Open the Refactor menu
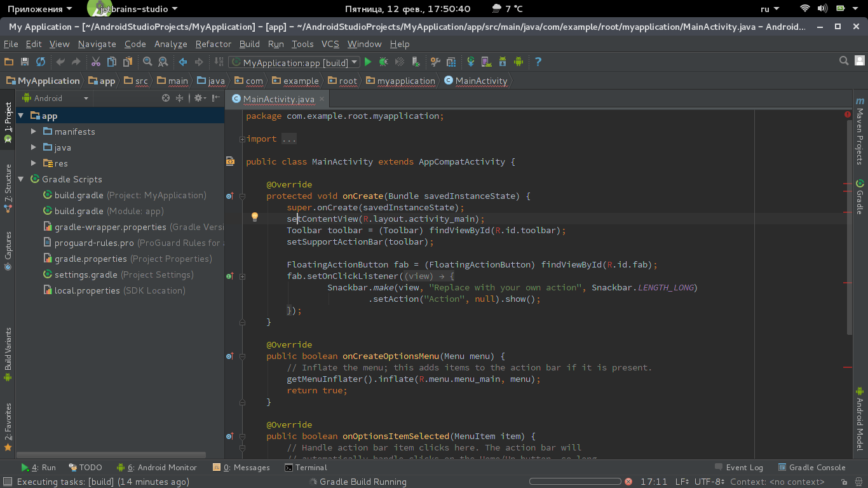This screenshot has height=488, width=868. (213, 44)
